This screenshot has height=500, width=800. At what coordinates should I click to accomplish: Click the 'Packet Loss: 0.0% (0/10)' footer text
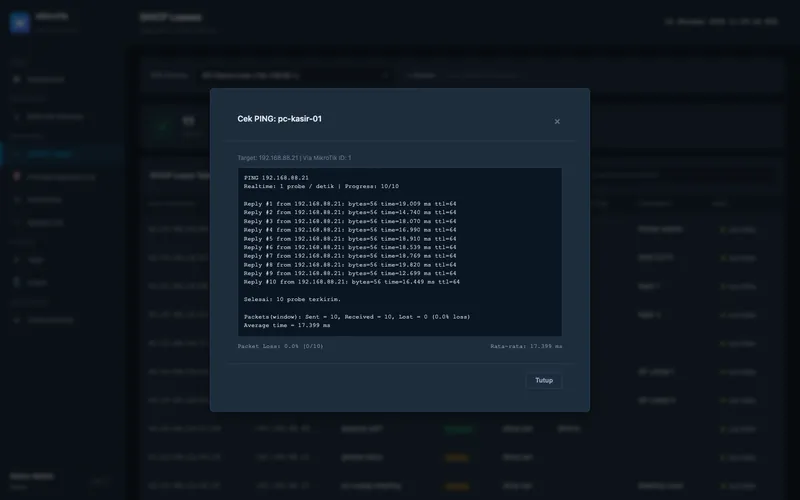click(x=280, y=346)
